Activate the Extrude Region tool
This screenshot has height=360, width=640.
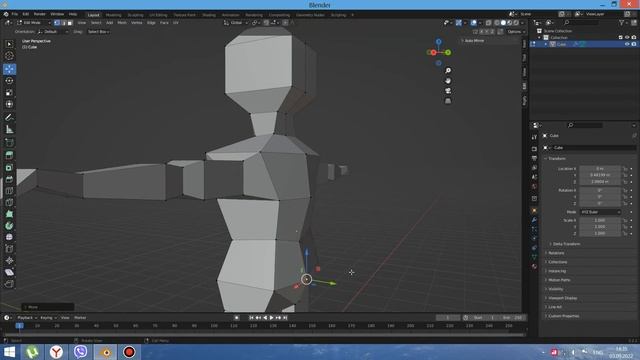coord(9,155)
